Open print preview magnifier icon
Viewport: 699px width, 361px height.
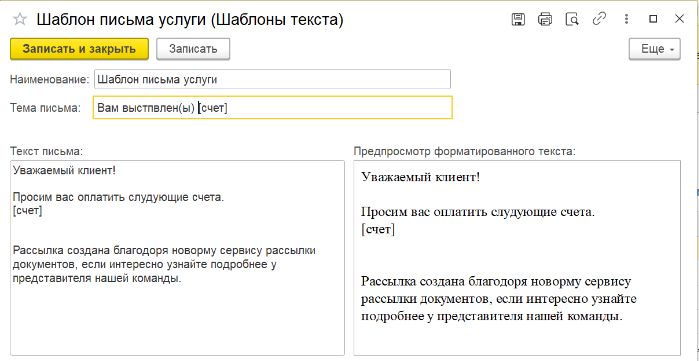[572, 19]
